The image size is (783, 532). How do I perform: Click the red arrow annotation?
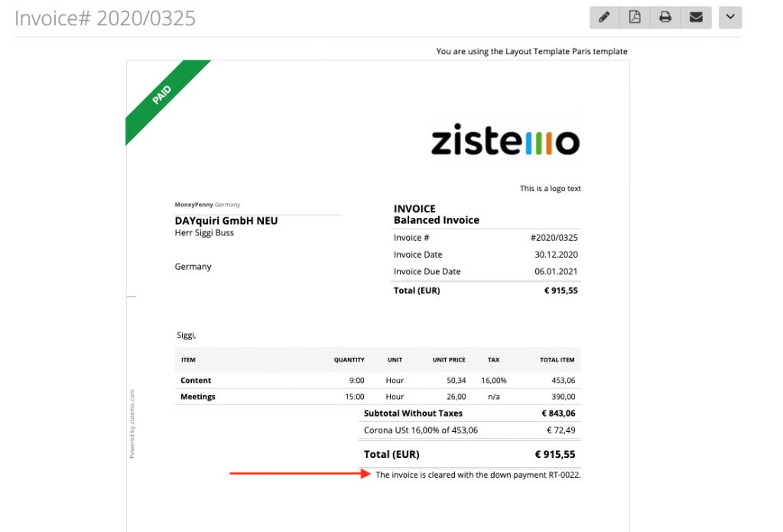click(298, 474)
